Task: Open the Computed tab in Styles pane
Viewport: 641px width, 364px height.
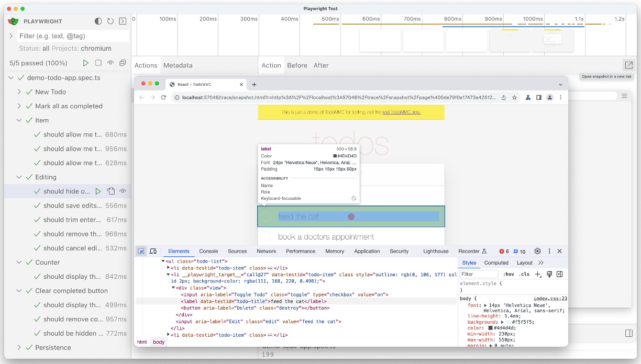Action: tap(496, 263)
